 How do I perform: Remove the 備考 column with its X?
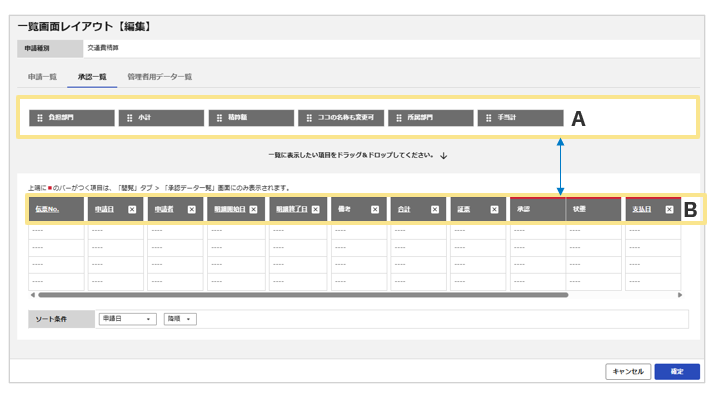click(375, 209)
